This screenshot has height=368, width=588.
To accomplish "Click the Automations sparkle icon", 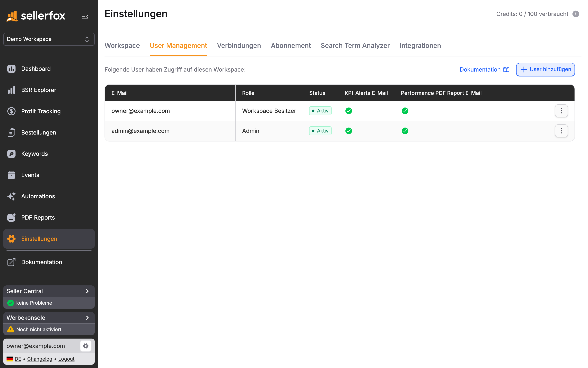I will [11, 196].
